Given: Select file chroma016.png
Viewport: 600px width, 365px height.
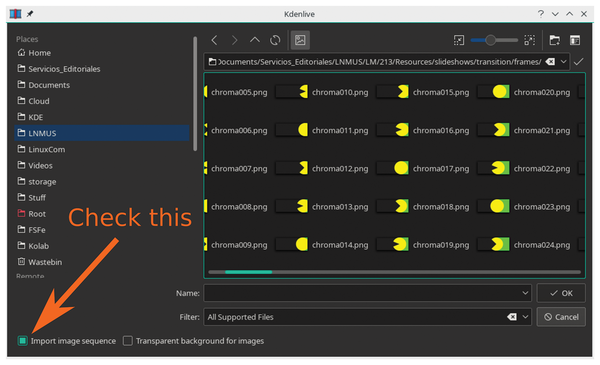Looking at the screenshot, I should (423, 130).
